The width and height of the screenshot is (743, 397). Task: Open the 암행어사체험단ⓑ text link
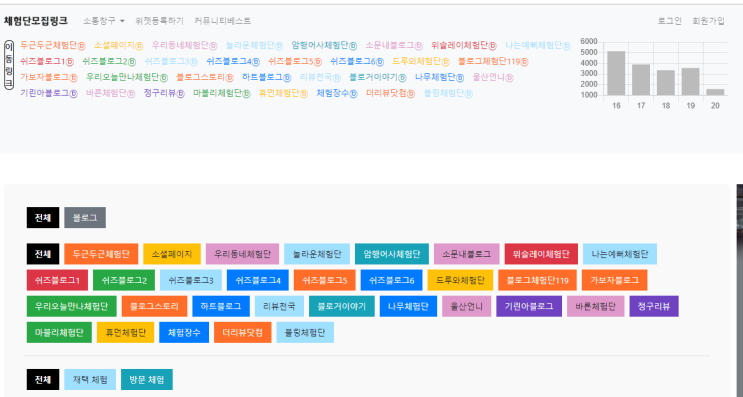[x=324, y=45]
